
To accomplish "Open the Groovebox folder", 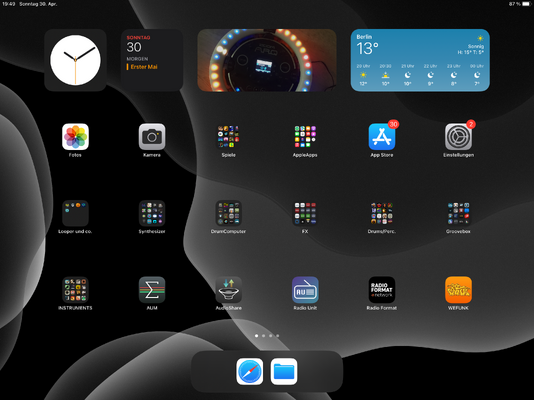I will pyautogui.click(x=458, y=213).
